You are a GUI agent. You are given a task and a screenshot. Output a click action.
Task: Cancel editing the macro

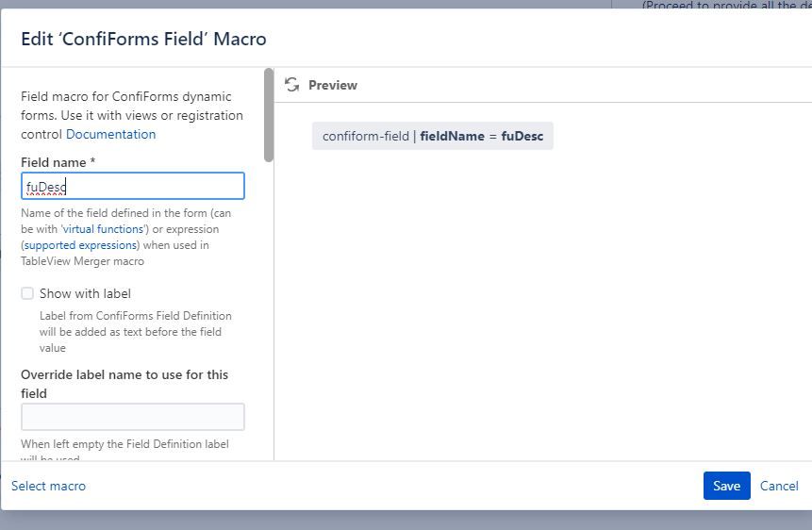(779, 486)
